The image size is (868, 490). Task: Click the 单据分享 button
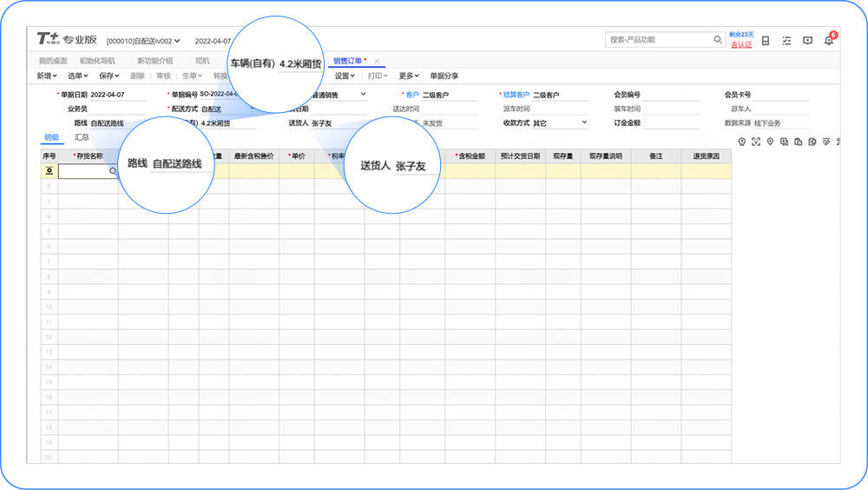pyautogui.click(x=444, y=76)
